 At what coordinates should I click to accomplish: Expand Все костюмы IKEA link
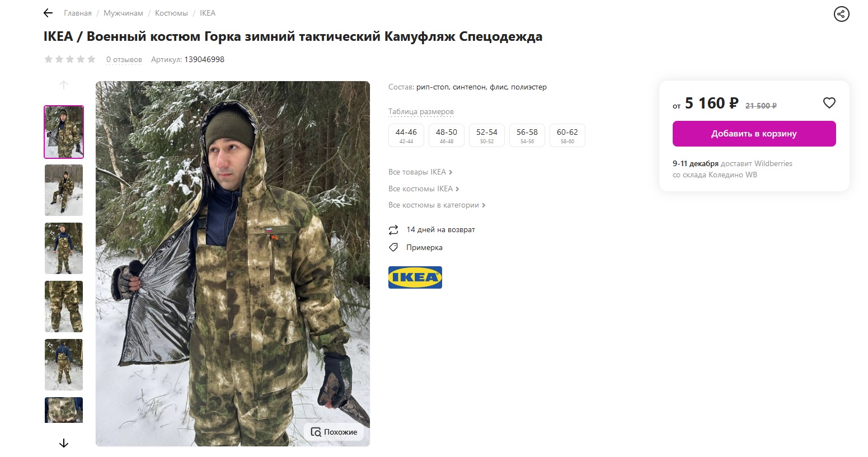tap(424, 189)
